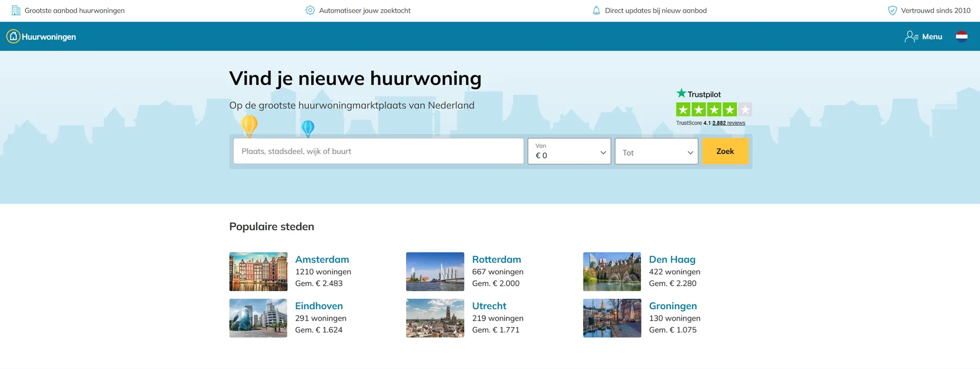The width and height of the screenshot is (980, 369).
Task: Click the Dutch flag language icon
Action: pyautogui.click(x=961, y=36)
